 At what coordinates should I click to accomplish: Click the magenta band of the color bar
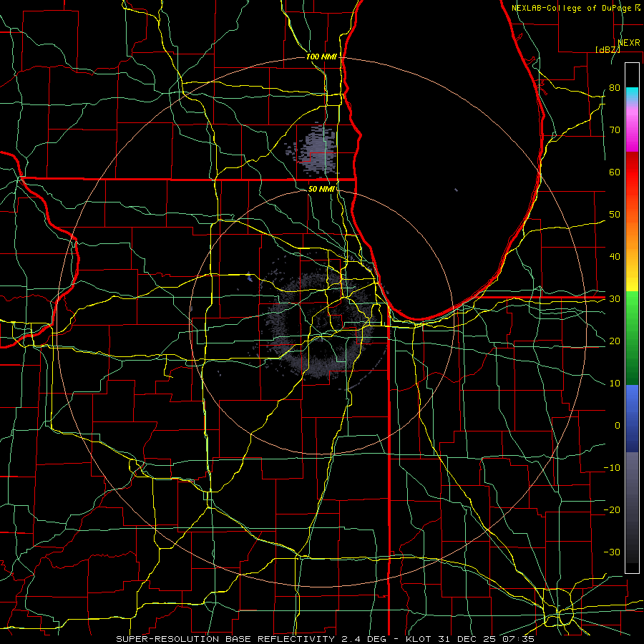point(632,131)
